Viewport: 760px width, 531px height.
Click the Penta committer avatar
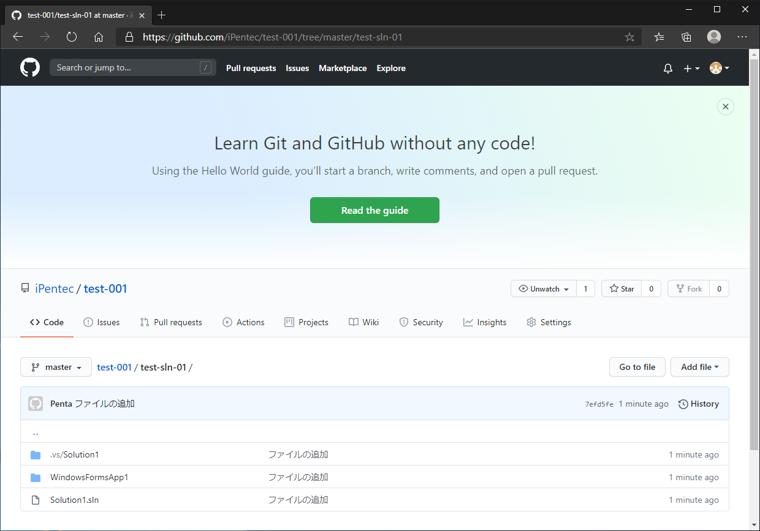pos(35,404)
